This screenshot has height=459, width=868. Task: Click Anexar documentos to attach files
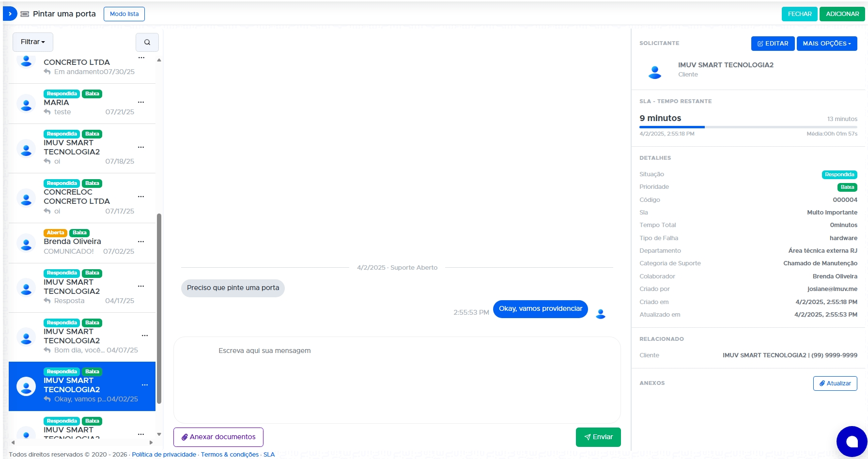218,437
